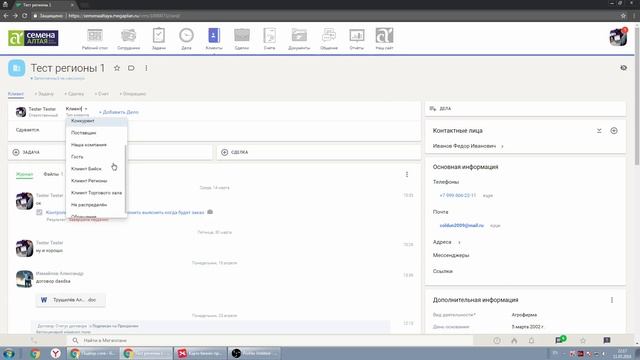The image size is (640, 360).
Task: Click the phone number +7 999 link
Action: pyautogui.click(x=458, y=196)
